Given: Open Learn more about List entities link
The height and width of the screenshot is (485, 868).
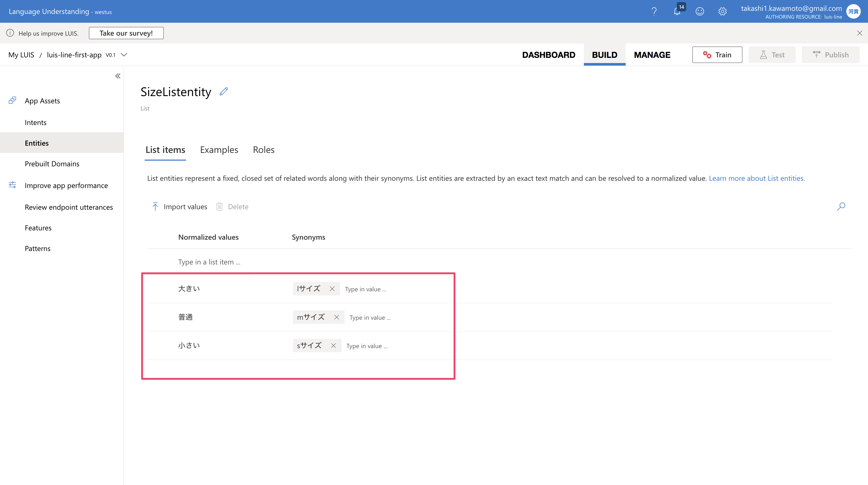Looking at the screenshot, I should point(756,178).
